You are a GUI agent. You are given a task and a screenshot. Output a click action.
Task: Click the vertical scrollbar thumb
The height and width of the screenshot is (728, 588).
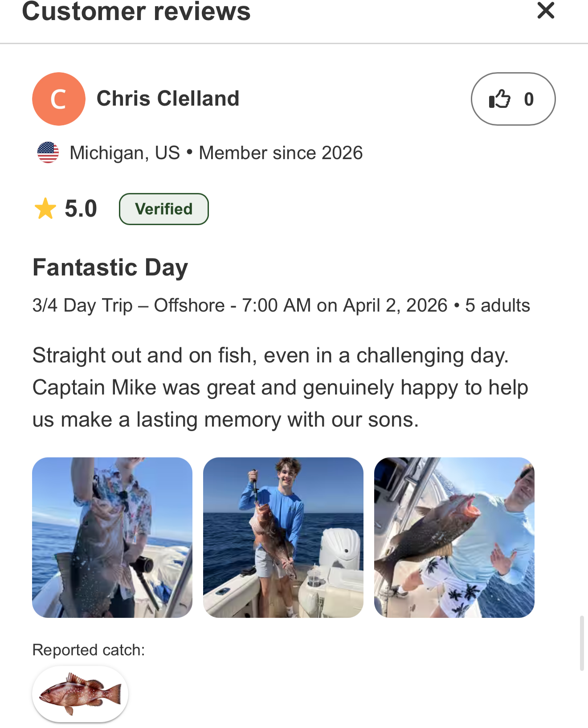(582, 643)
